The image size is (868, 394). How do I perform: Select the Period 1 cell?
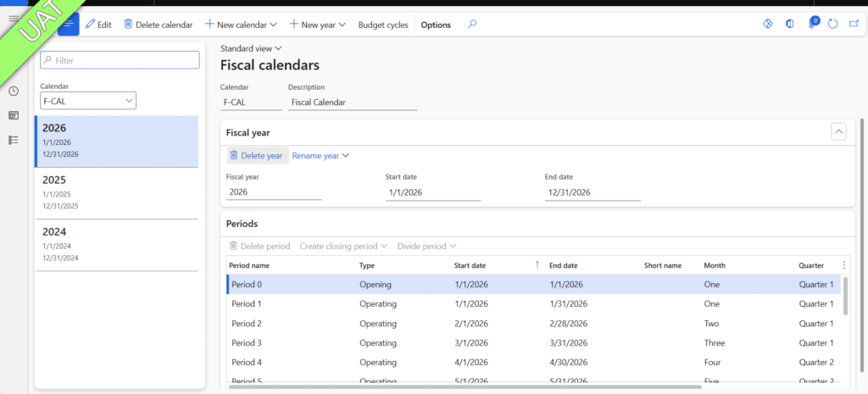247,304
